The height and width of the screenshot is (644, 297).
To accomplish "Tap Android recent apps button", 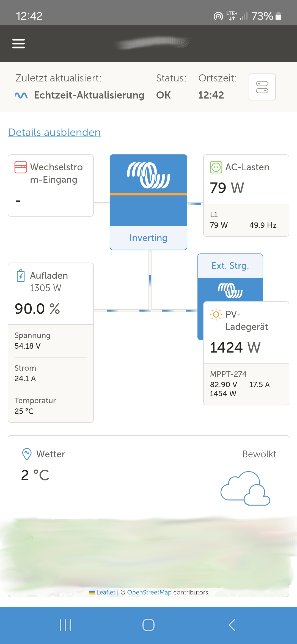I will click(x=65, y=625).
